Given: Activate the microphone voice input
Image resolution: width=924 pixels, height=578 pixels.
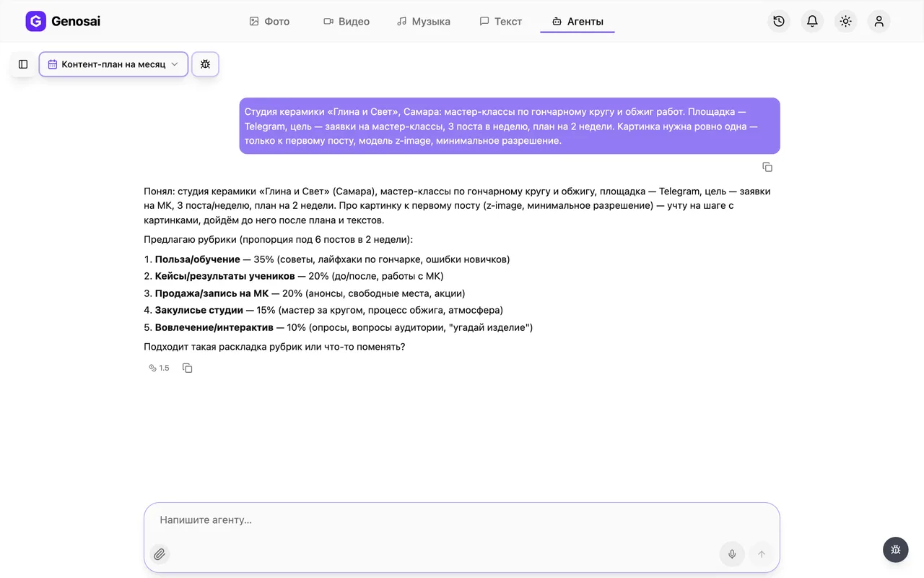Looking at the screenshot, I should pos(732,554).
